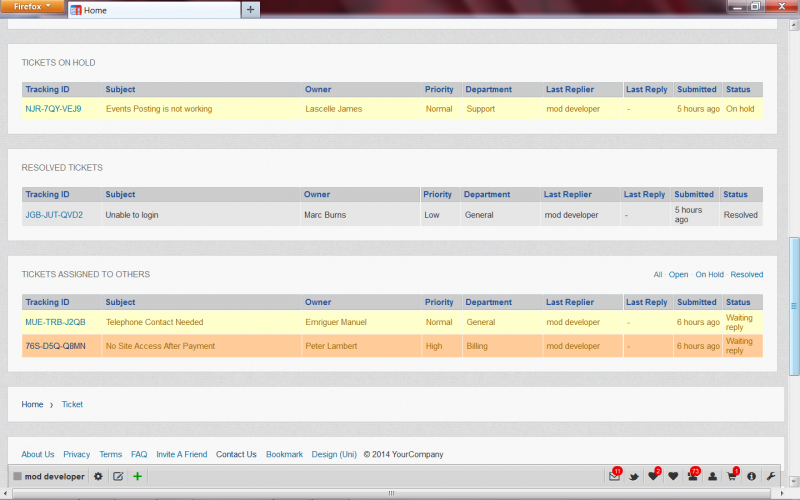Click the page vertical scrollbar thumb
The height and width of the screenshot is (500, 800).
794,306
